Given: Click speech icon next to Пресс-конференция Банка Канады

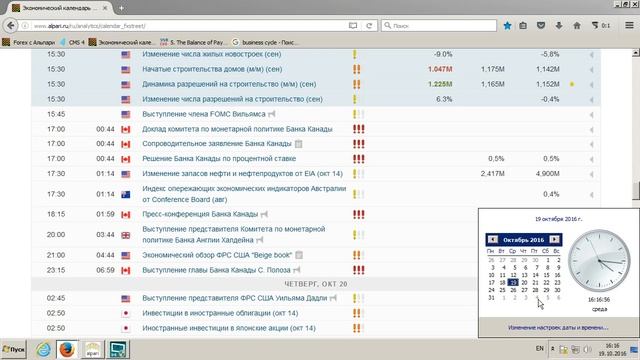Looking at the screenshot, I should pos(264,214).
